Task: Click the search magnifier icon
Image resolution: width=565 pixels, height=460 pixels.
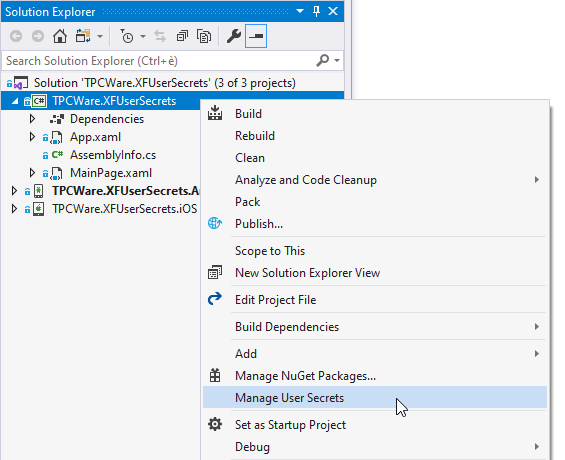Action: click(x=322, y=61)
